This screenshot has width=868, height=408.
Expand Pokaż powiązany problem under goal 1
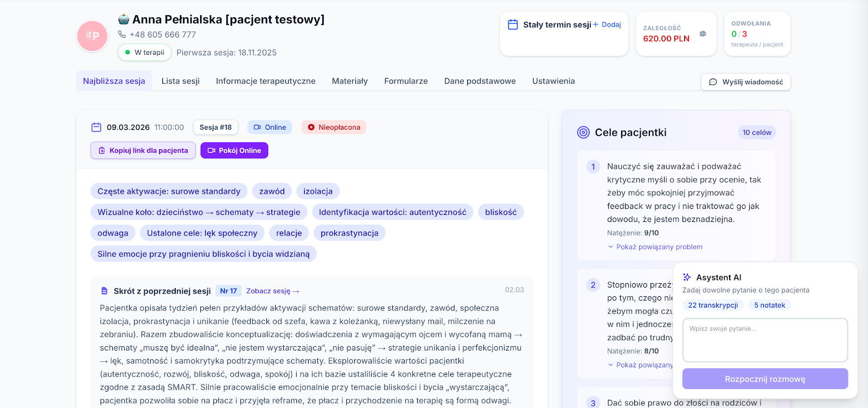coord(655,247)
